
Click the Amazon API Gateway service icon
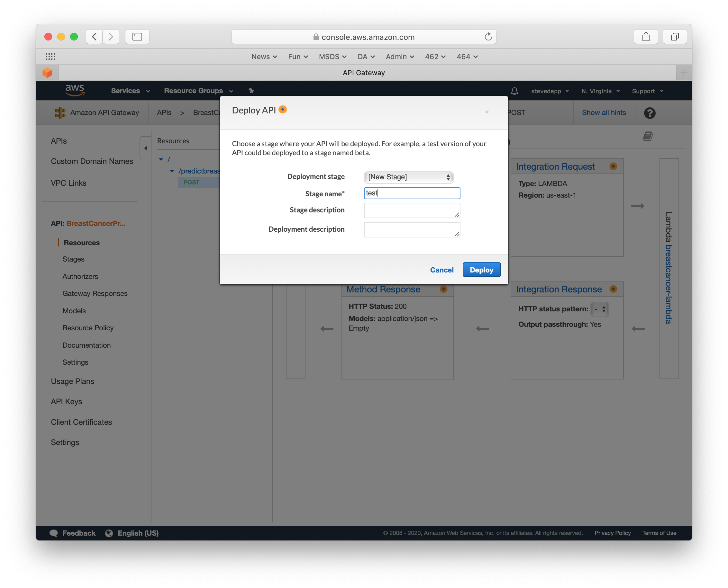tap(60, 113)
